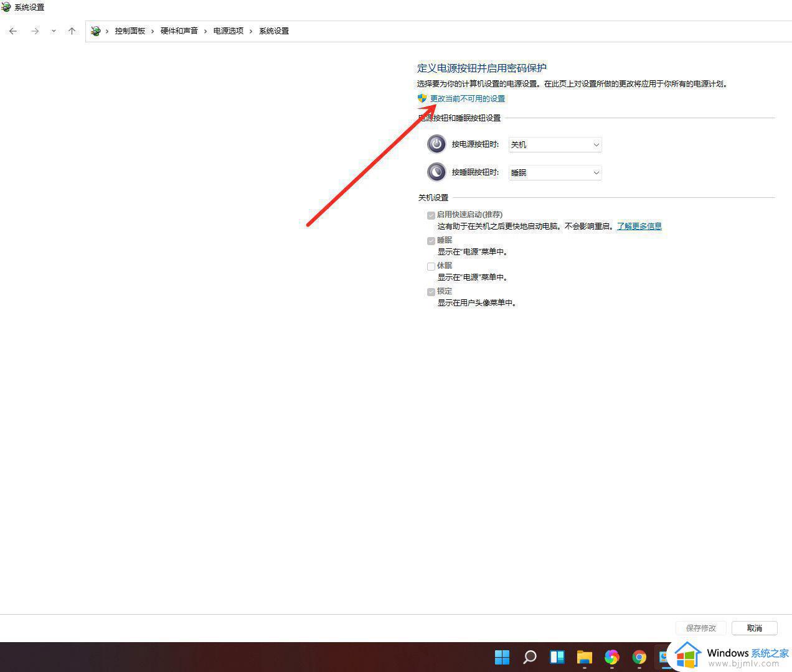Open the recent locations dropdown arrow
The width and height of the screenshot is (792, 672).
click(54, 31)
